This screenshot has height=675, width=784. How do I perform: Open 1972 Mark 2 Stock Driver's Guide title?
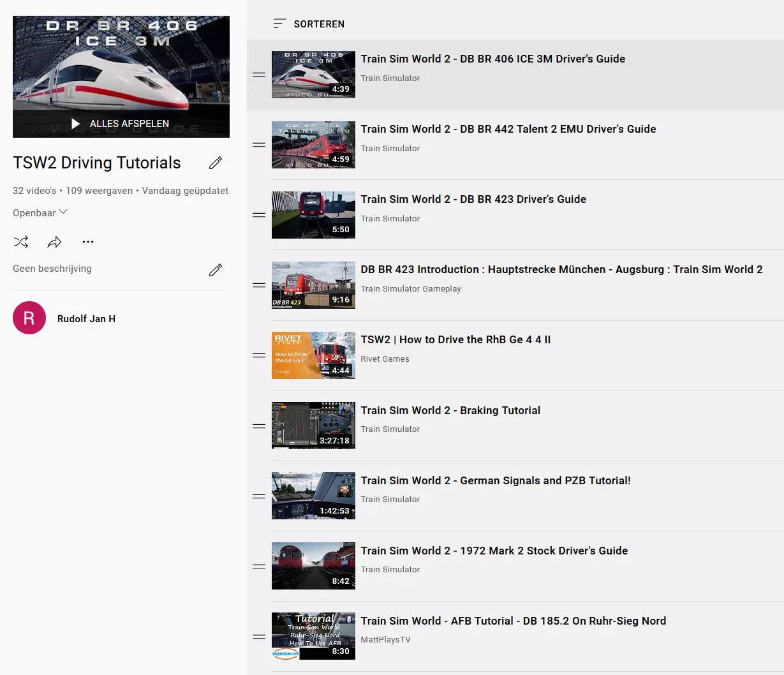coord(494,551)
